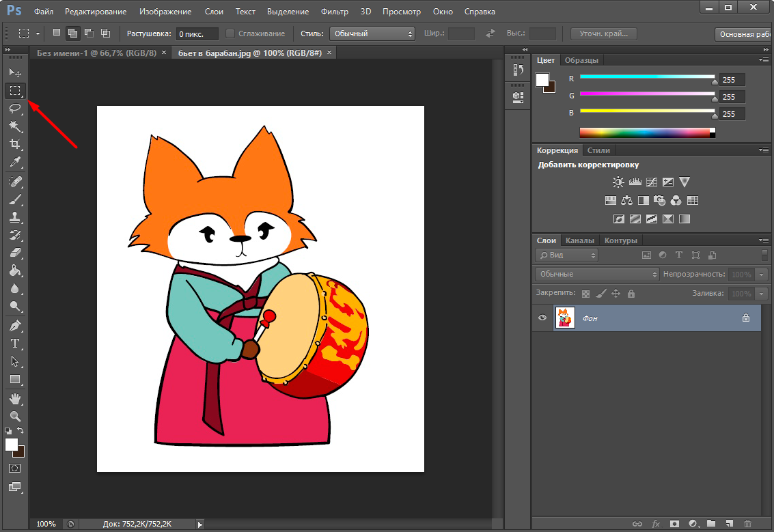Create a new layer from the Layers panel
Viewport: 774px width, 532px height.
point(729,524)
